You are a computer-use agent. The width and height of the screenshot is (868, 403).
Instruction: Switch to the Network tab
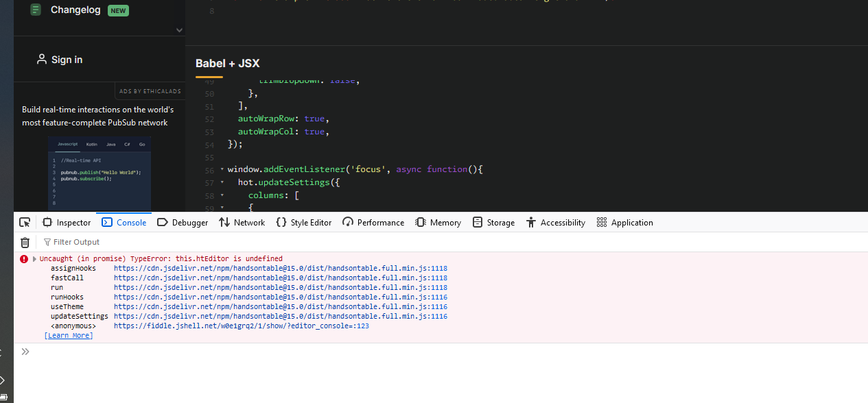coord(242,222)
